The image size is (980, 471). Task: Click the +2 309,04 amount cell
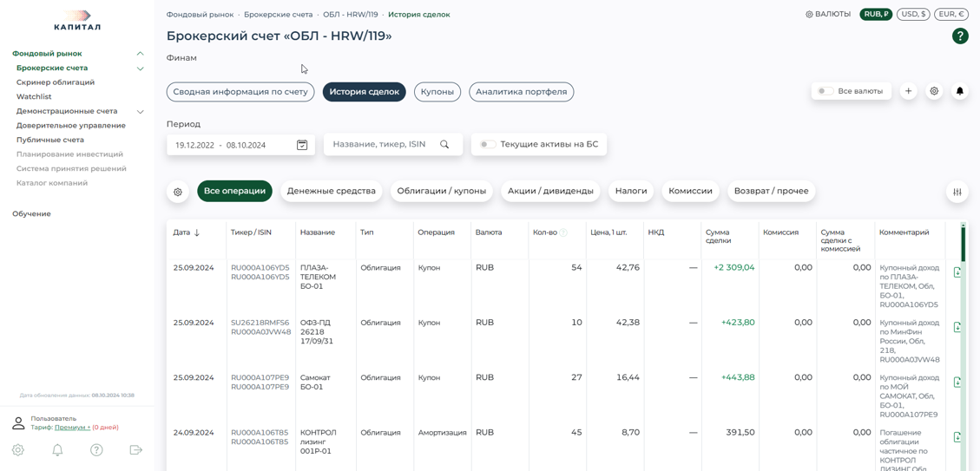pos(733,267)
